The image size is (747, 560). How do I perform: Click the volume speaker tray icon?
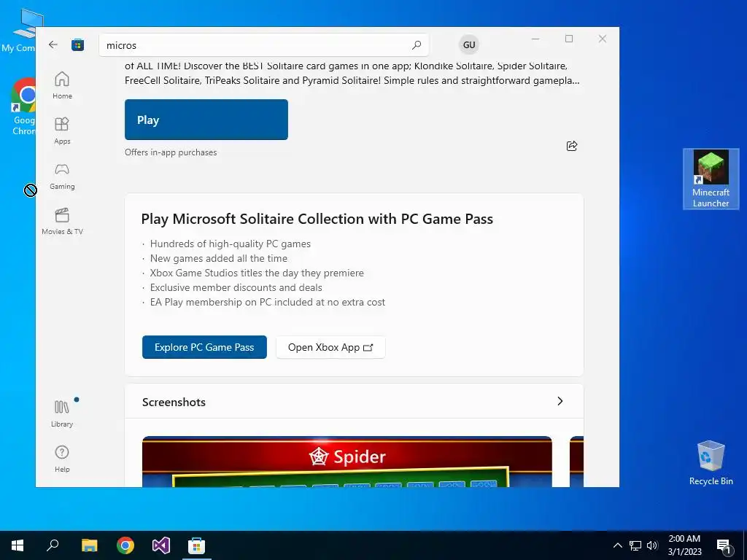(652, 545)
